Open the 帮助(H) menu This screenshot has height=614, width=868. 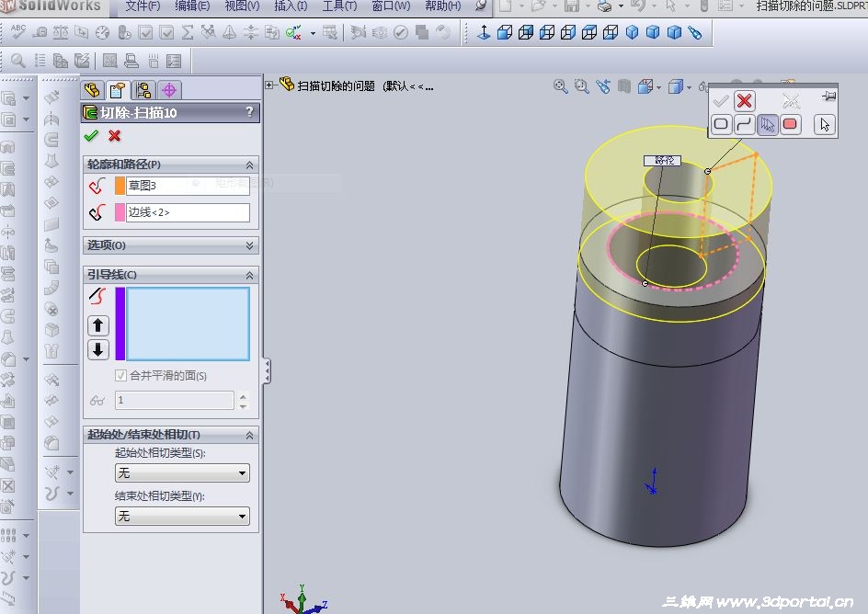[x=442, y=6]
